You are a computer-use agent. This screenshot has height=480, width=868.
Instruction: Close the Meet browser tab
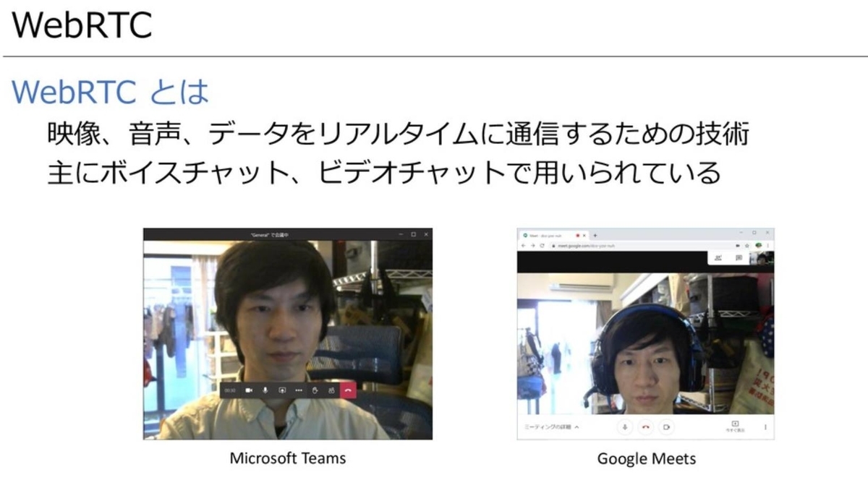584,236
